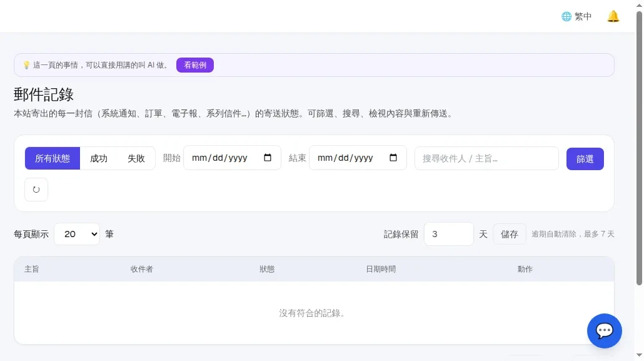Image resolution: width=644 pixels, height=361 pixels.
Task: Click the page vertical scrollbar
Action: (639, 148)
